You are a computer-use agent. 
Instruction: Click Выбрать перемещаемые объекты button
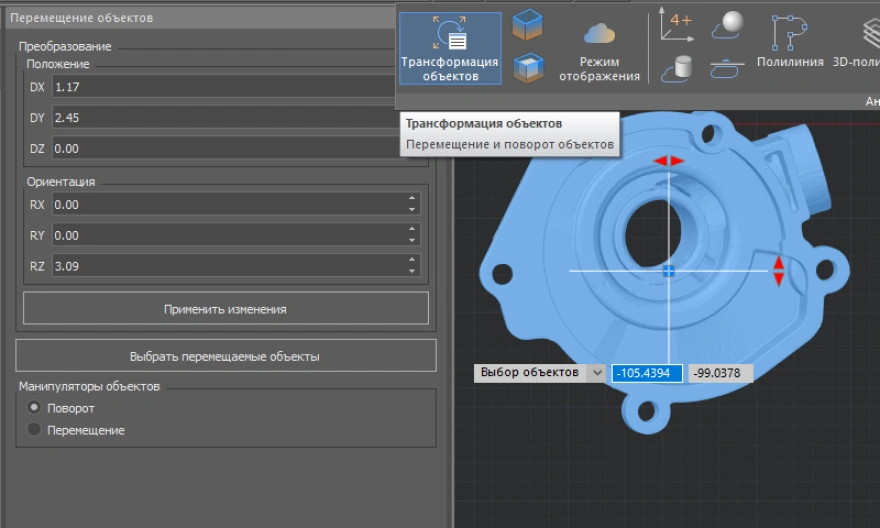(225, 356)
